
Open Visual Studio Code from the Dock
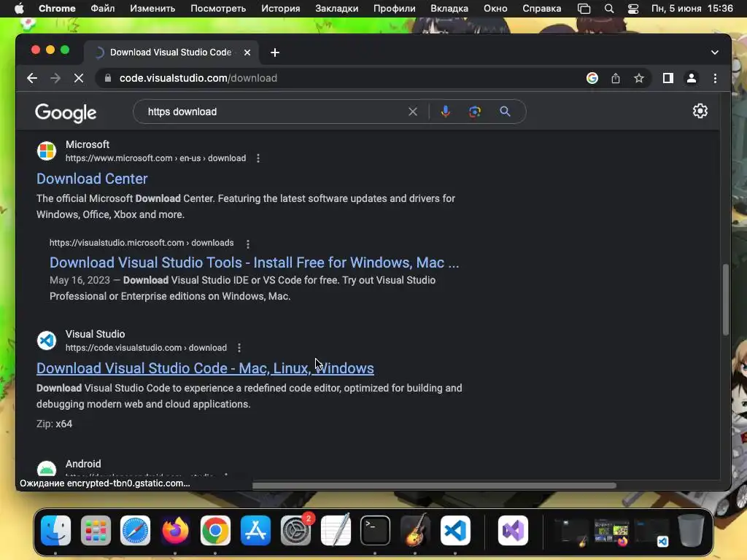coord(455,530)
